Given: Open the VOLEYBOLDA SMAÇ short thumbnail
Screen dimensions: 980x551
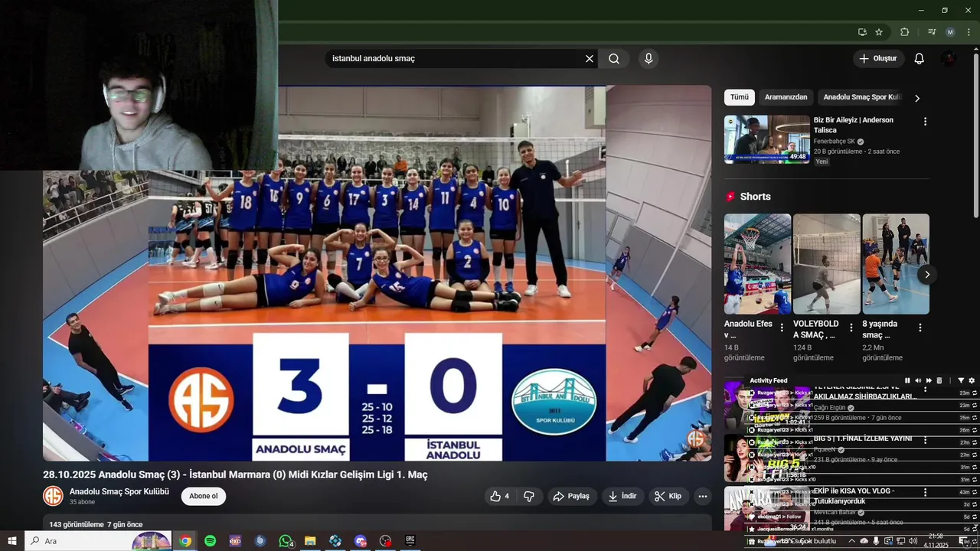Looking at the screenshot, I should [x=826, y=264].
